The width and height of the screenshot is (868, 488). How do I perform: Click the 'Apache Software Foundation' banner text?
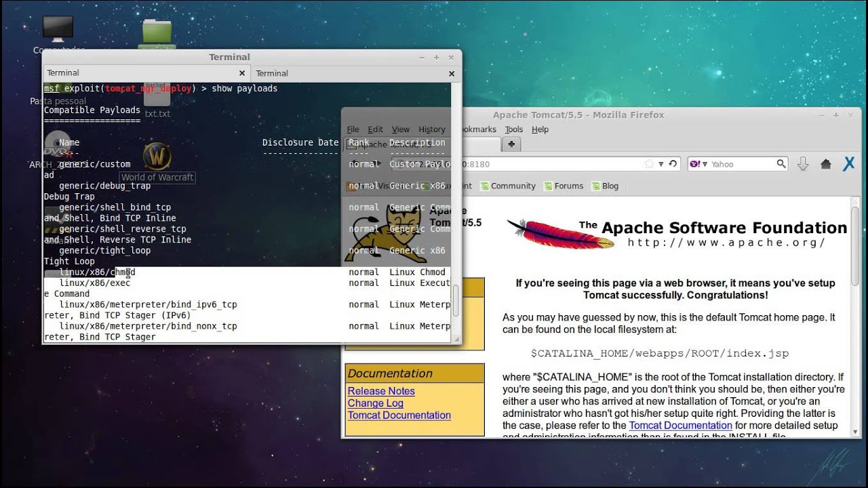[724, 228]
